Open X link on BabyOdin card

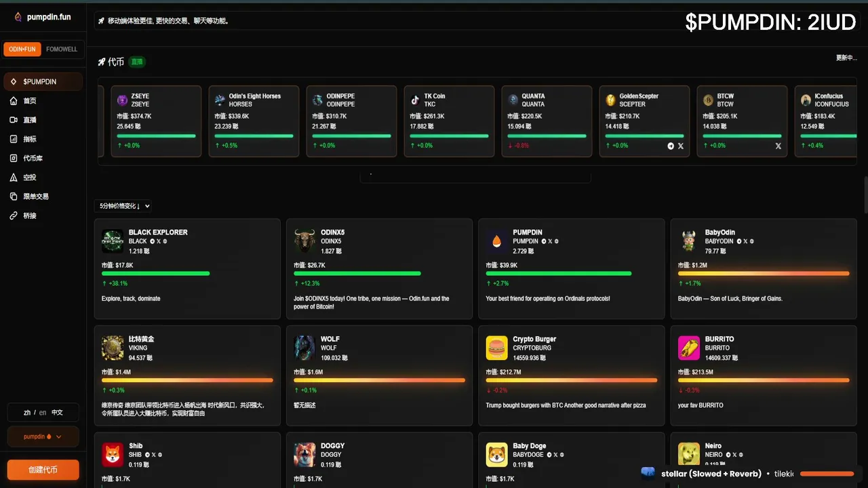745,241
